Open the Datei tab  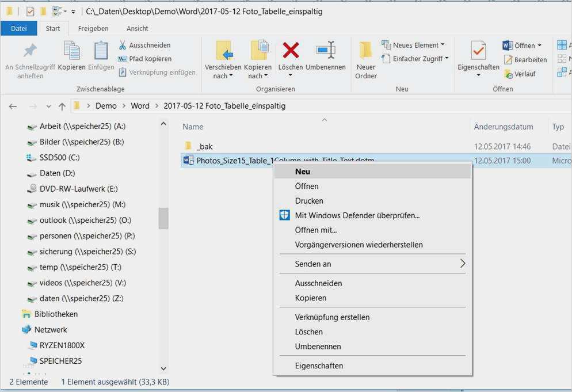[19, 28]
